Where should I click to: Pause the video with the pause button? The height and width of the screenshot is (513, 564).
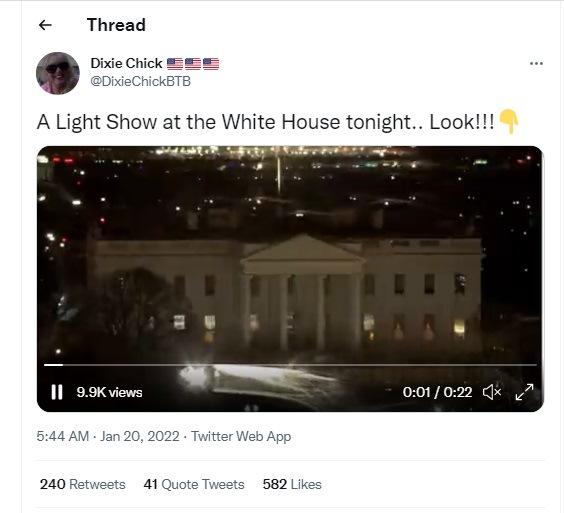pyautogui.click(x=57, y=392)
